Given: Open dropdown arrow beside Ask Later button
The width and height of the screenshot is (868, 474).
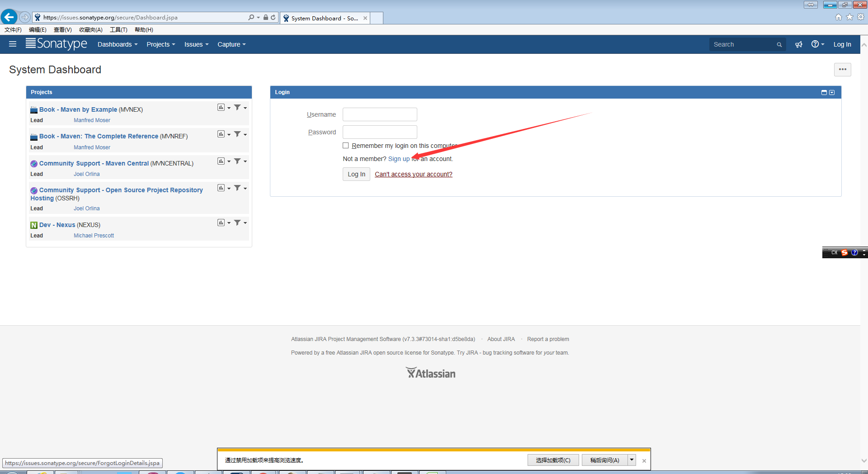Looking at the screenshot, I should (632, 460).
